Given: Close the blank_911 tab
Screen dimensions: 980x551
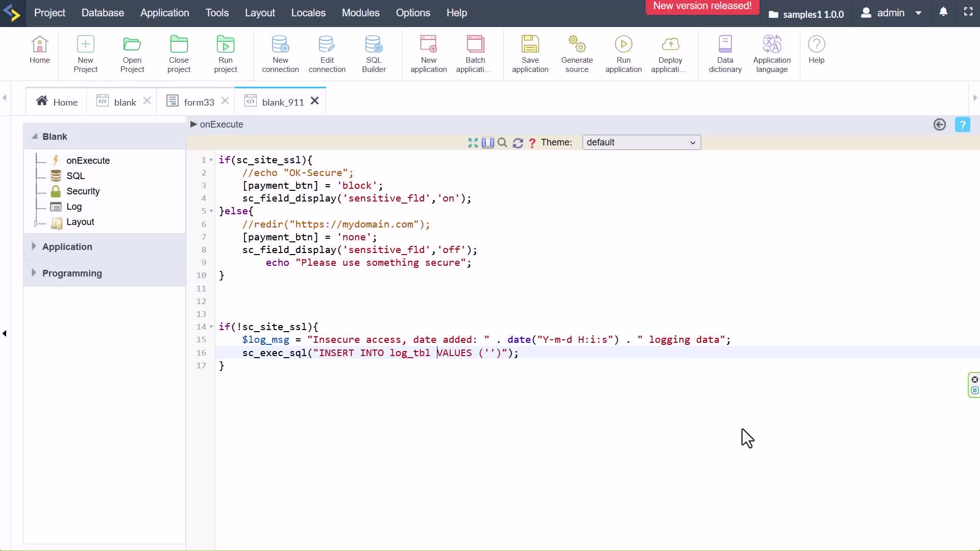Looking at the screenshot, I should pyautogui.click(x=315, y=101).
